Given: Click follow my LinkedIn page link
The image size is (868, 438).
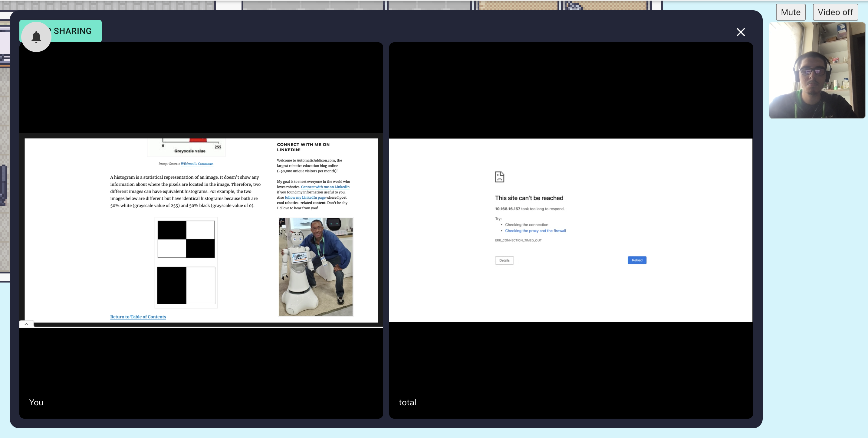Looking at the screenshot, I should tap(305, 198).
